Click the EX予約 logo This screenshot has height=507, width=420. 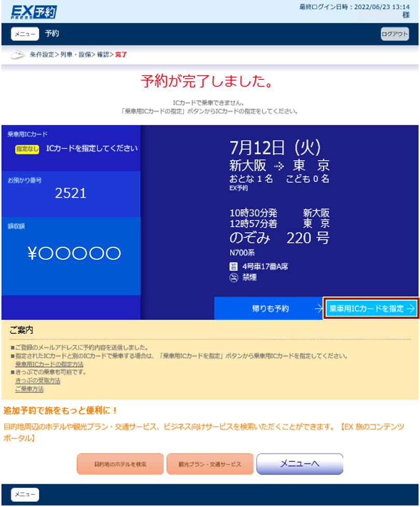(34, 12)
